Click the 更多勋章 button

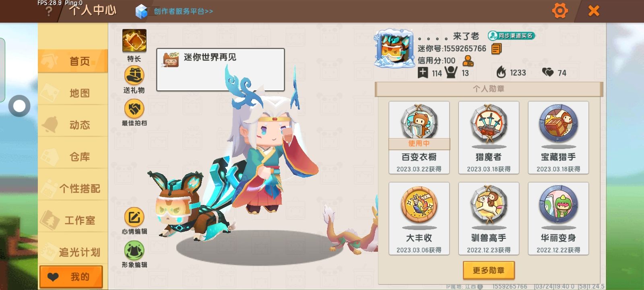(489, 270)
